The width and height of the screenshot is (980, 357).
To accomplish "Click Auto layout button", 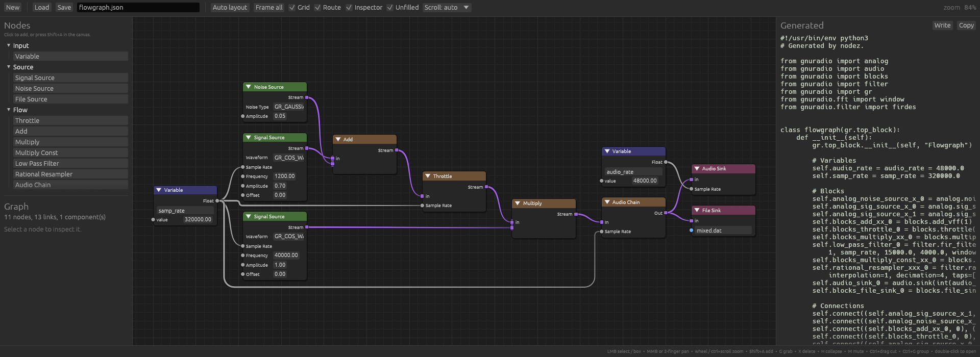I will (230, 7).
